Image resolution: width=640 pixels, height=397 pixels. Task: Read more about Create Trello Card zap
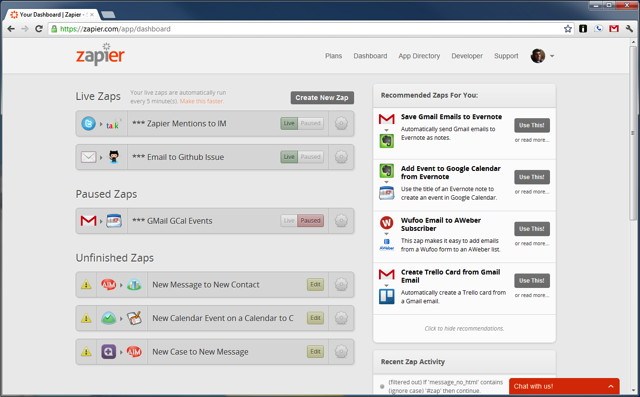532,295
